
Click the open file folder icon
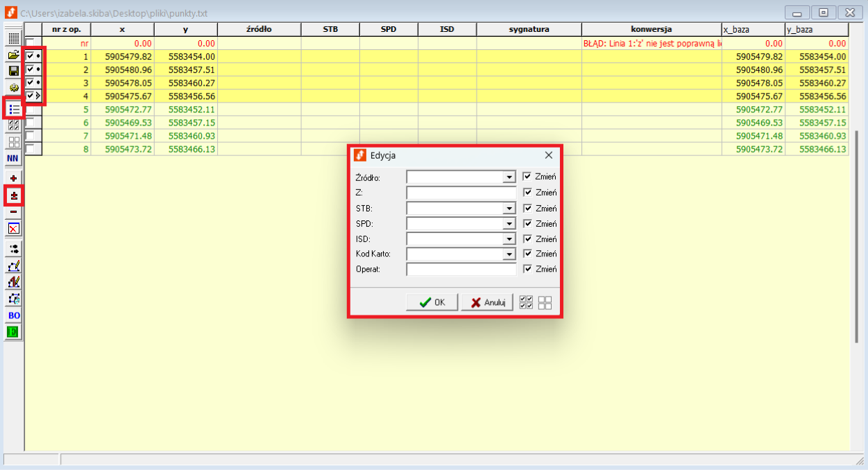(x=14, y=55)
